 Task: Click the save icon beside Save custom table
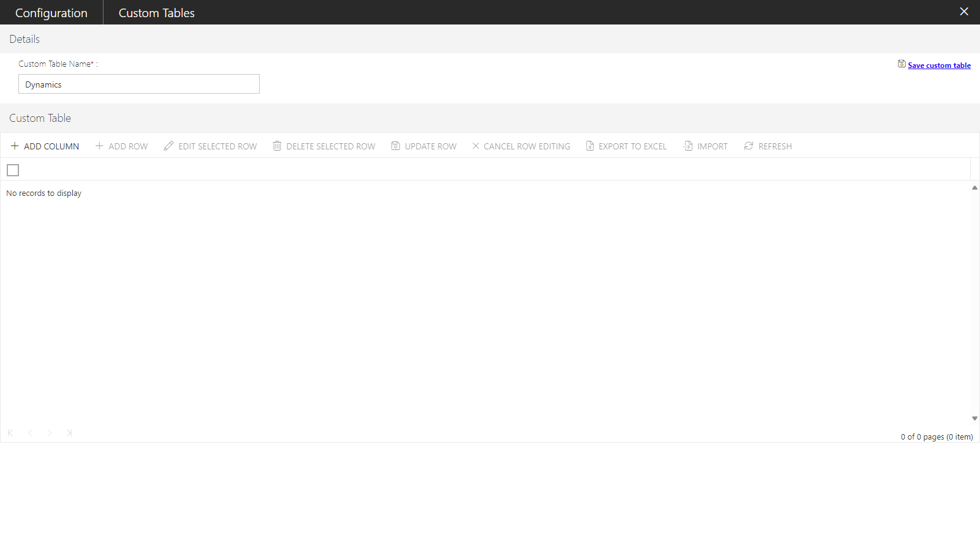click(902, 64)
